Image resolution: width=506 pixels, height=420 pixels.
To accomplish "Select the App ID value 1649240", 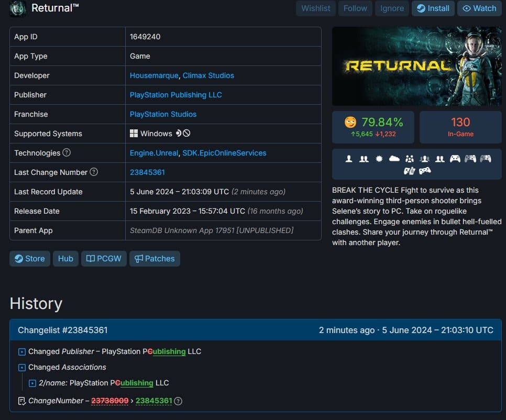I will (x=145, y=37).
